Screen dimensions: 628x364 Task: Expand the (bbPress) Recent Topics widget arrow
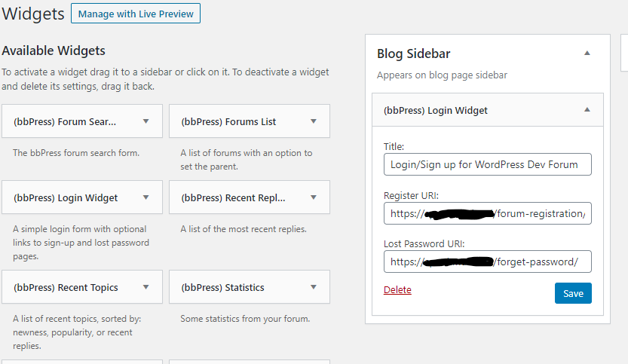146,287
